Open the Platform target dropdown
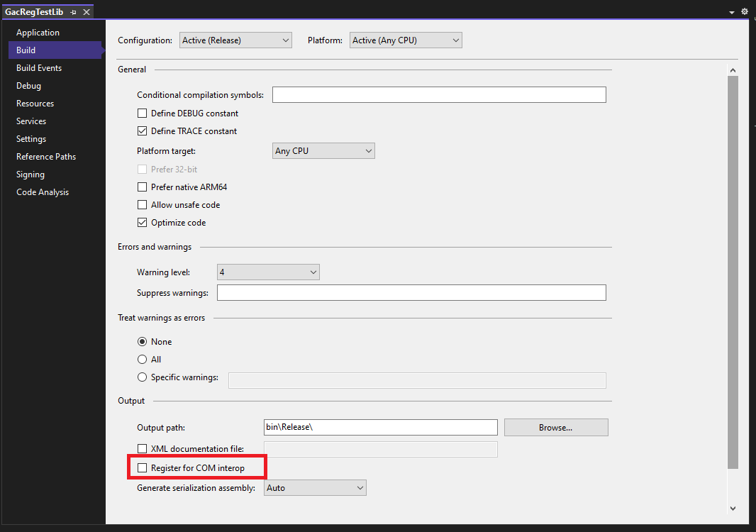This screenshot has height=532, width=756. click(323, 150)
